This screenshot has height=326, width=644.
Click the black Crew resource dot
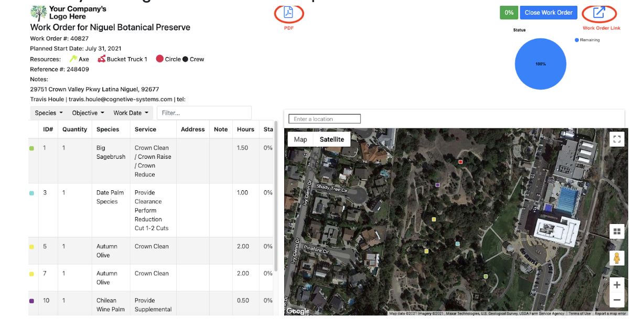pos(185,59)
